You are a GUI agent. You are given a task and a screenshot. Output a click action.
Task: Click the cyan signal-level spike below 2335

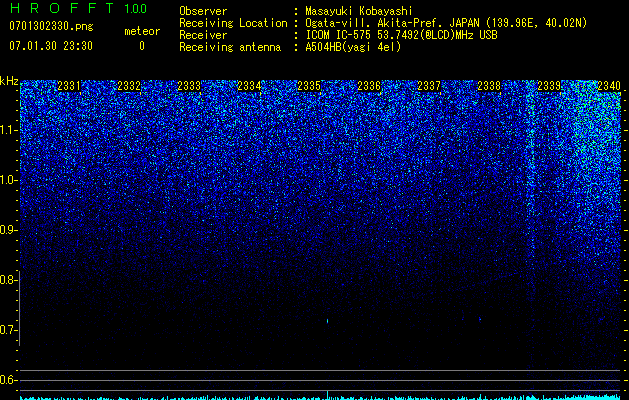pyautogui.click(x=328, y=394)
